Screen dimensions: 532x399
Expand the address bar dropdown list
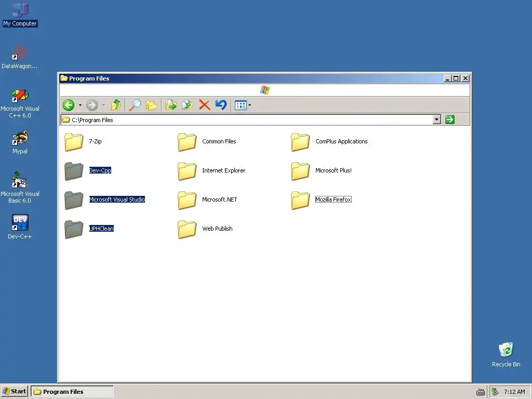coord(437,120)
